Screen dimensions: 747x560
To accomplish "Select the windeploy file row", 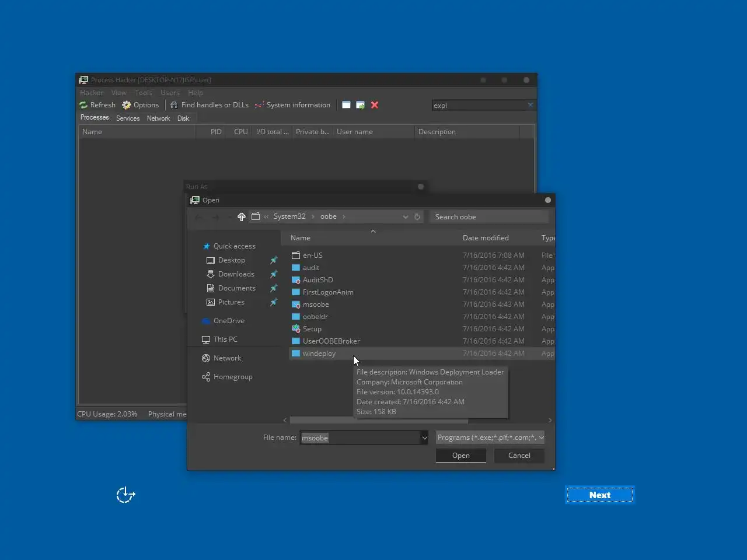I will click(421, 353).
